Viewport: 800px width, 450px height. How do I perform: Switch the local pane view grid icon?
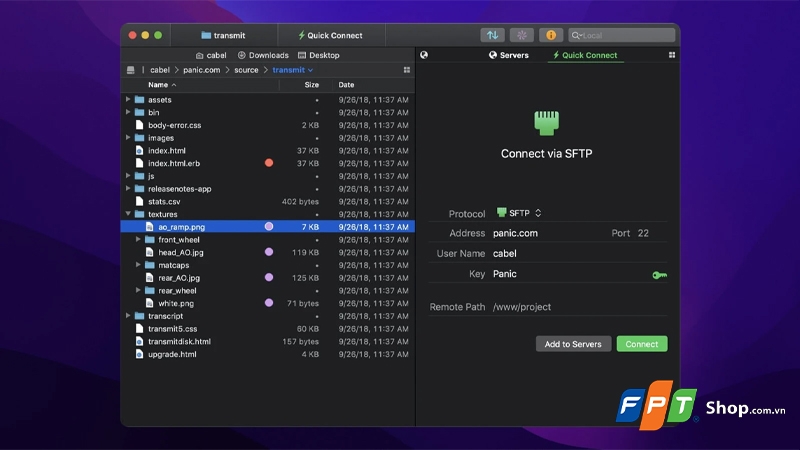click(407, 70)
